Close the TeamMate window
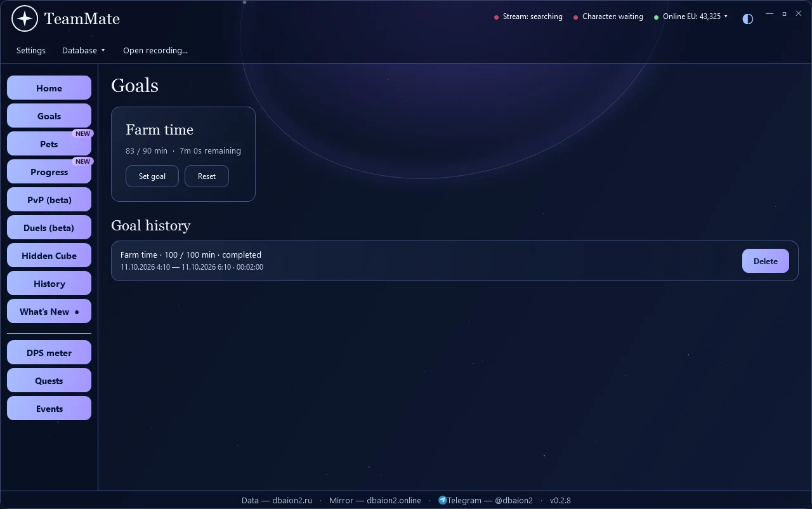Viewport: 812px width, 509px height. [x=799, y=13]
